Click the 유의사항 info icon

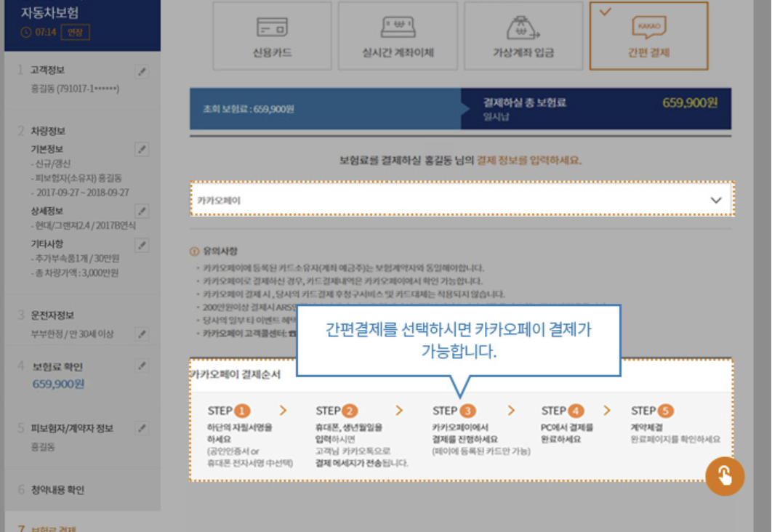click(x=195, y=251)
